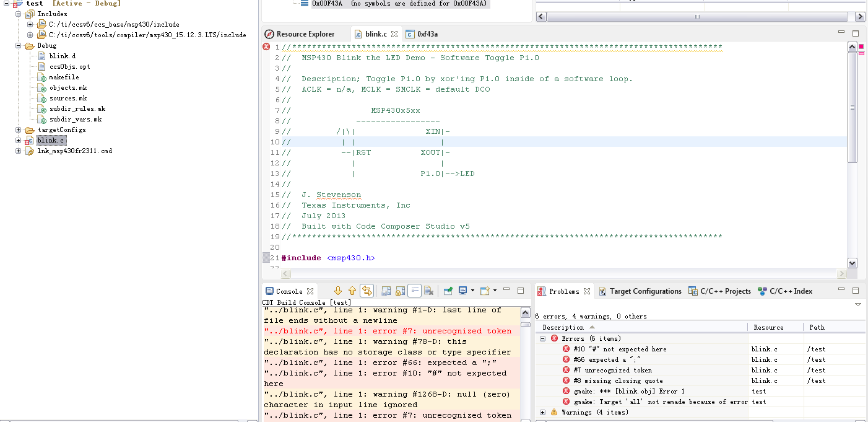Expand the Warnings (4 items) group
Viewport: 868px width, 422px height.
coord(543,412)
